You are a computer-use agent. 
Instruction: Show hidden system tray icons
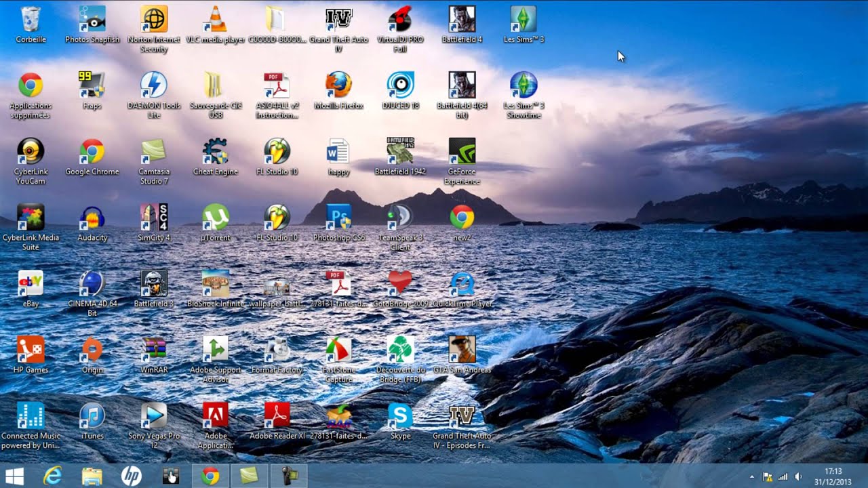(x=752, y=477)
